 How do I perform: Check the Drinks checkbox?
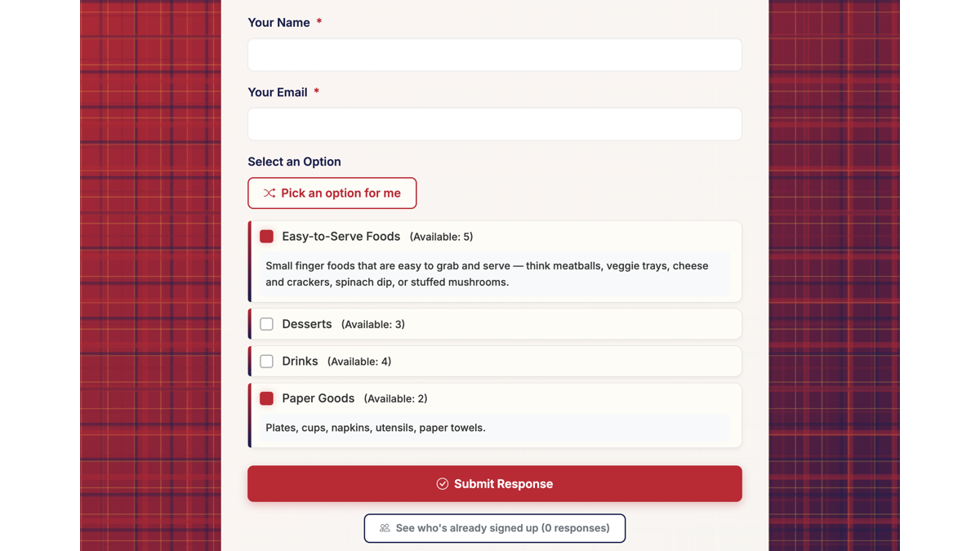point(266,361)
